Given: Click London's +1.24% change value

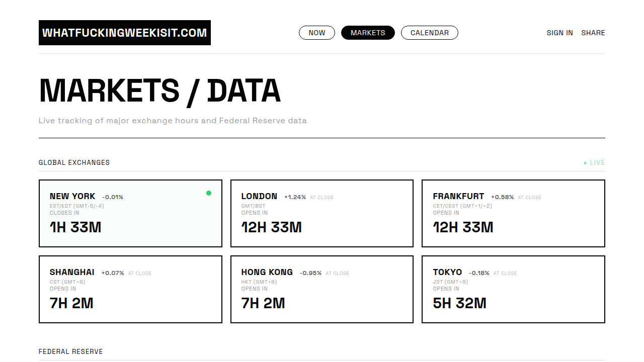Looking at the screenshot, I should pyautogui.click(x=295, y=197).
